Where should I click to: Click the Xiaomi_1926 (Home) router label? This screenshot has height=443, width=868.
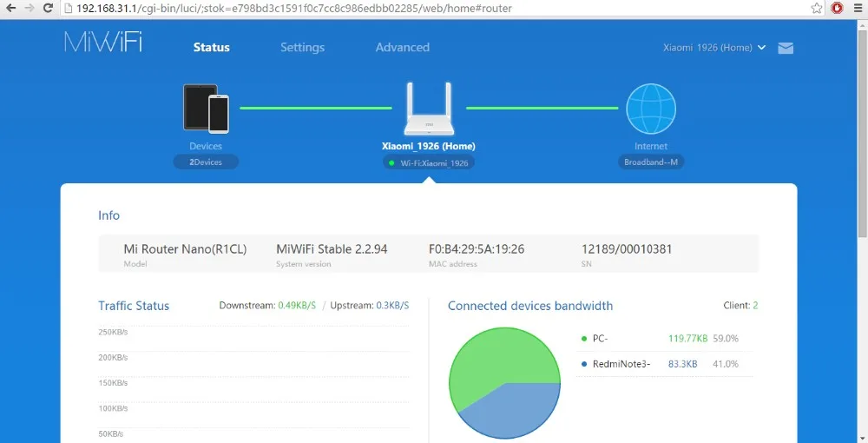[x=429, y=146]
